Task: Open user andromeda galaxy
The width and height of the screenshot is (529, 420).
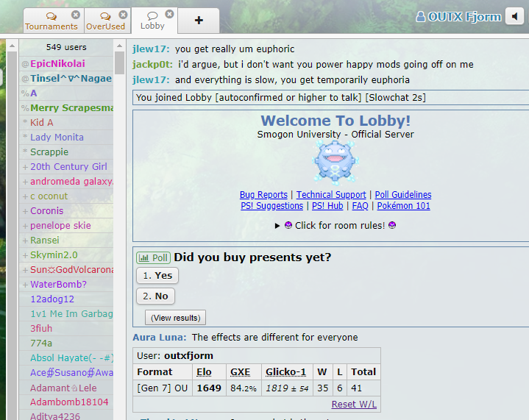Action: coord(66,182)
